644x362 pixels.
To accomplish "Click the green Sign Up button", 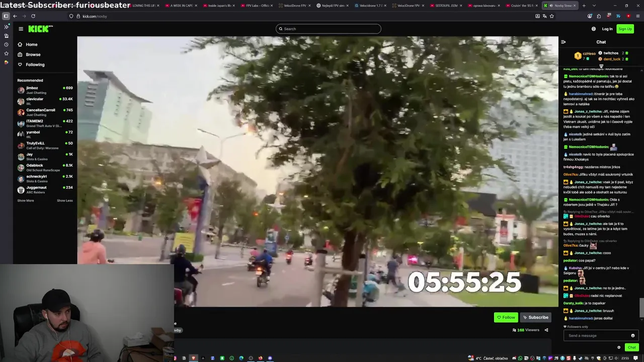I will point(625,29).
